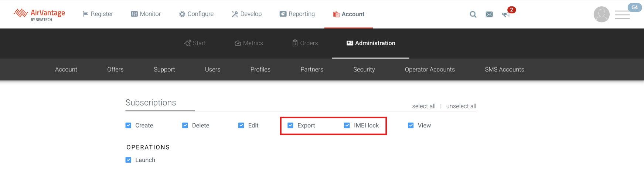Click the AirVantage logo
644x170 pixels.
[x=39, y=14]
